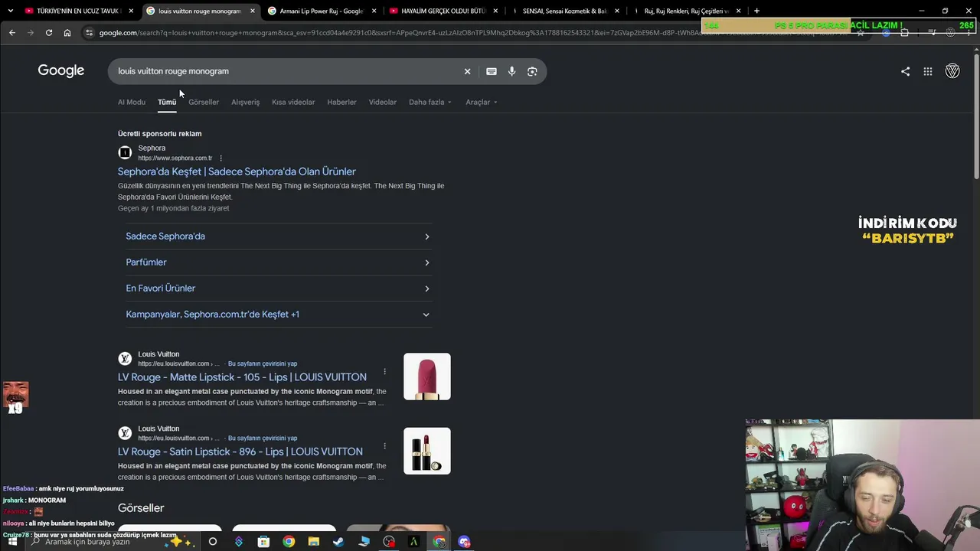Switch to the SENSAI, Sensai Kozmetik tab
This screenshot has height=551, width=980.
click(x=565, y=11)
